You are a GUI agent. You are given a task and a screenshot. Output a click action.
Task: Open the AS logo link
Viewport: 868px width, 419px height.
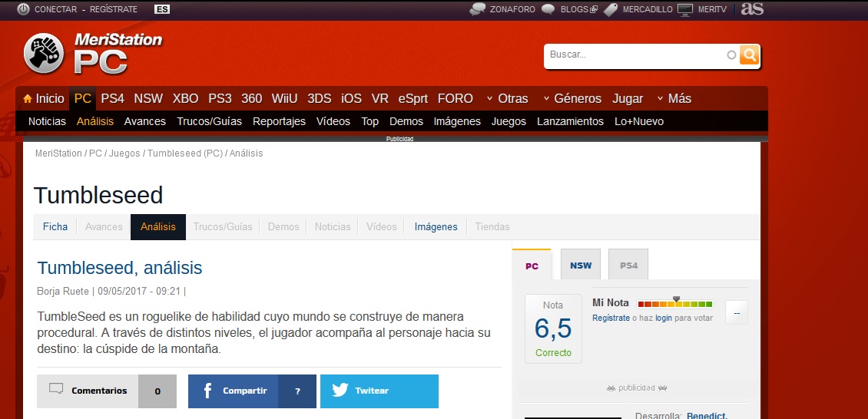point(752,9)
